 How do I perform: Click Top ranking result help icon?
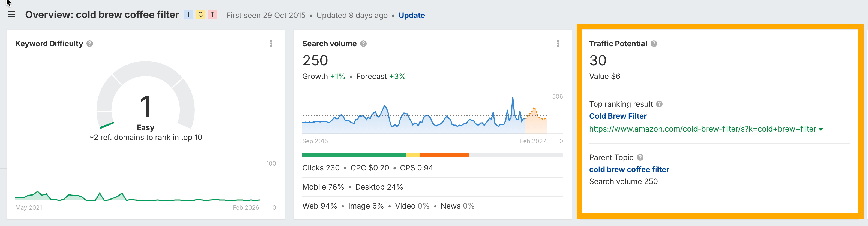tap(659, 104)
